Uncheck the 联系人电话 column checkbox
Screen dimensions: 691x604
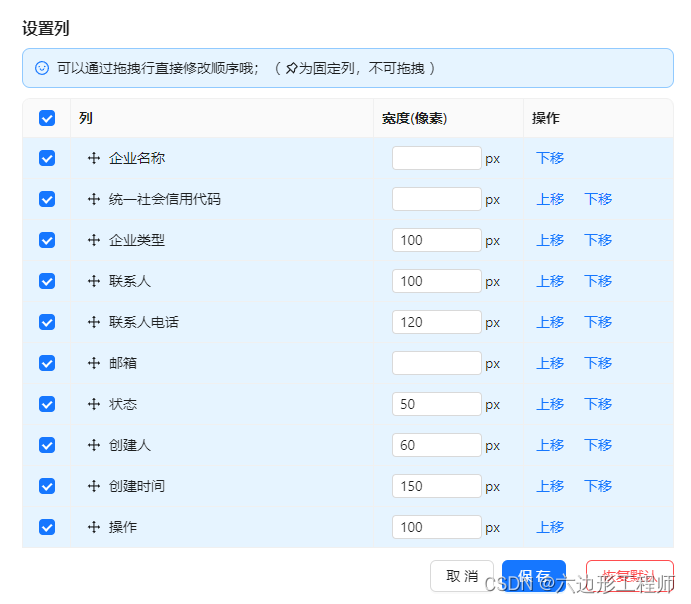47,322
